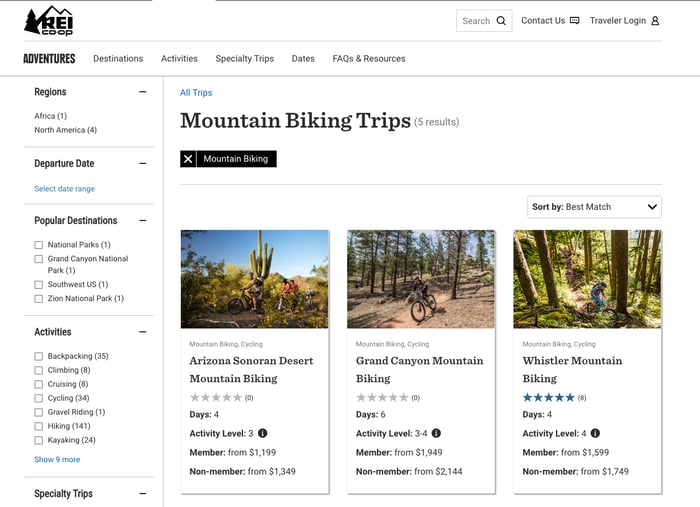
Task: Click the Traveler Login person icon
Action: point(655,21)
